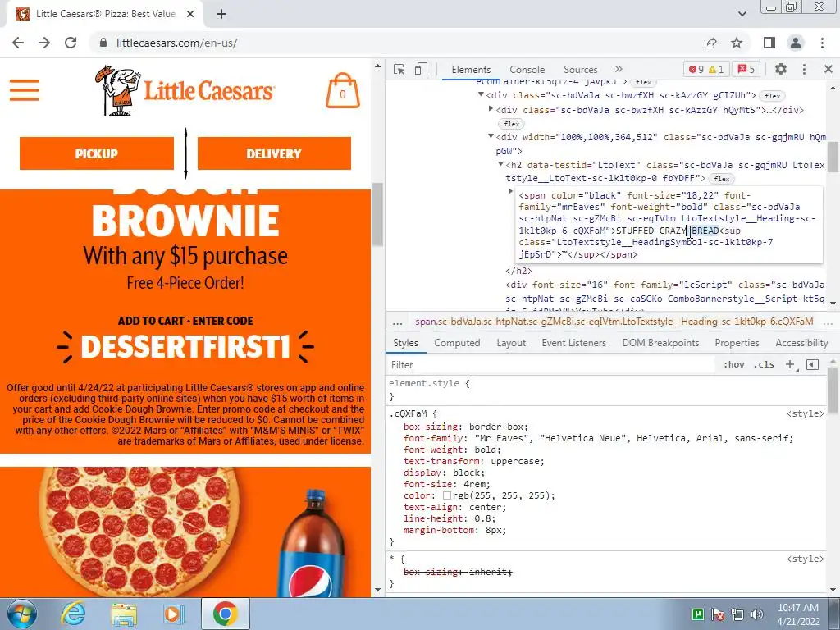Reload the page with the refresh icon
Viewport: 840px width, 630px height.
(x=71, y=43)
